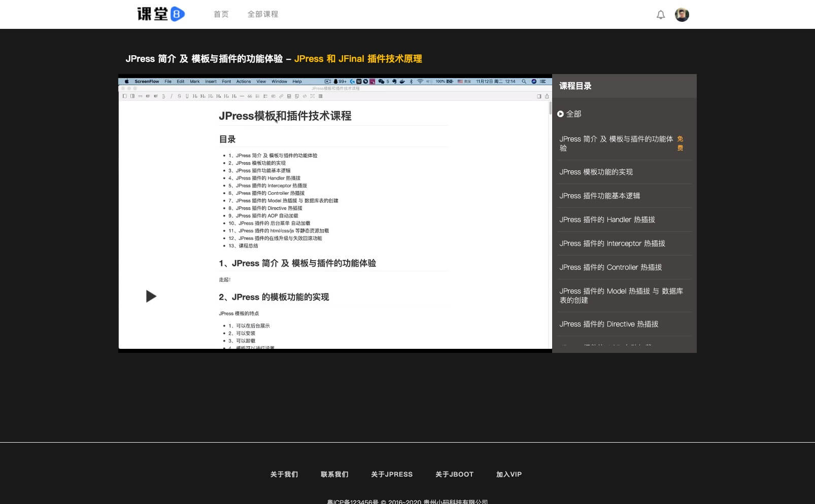Image resolution: width=815 pixels, height=504 pixels.
Task: Select lesson JPress 模板功能的实现
Action: coord(596,172)
